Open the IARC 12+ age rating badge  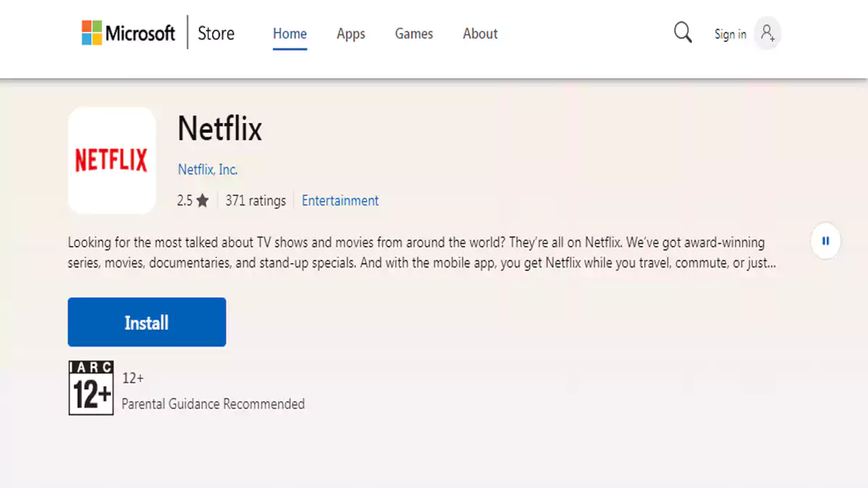pos(90,388)
